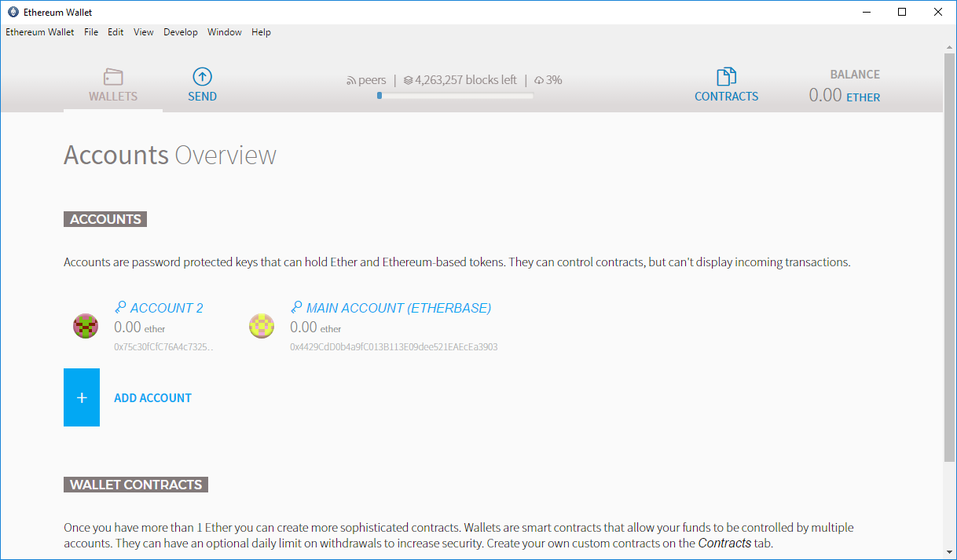Click the Send arrow icon
Image resolution: width=957 pixels, height=560 pixels.
click(x=203, y=76)
